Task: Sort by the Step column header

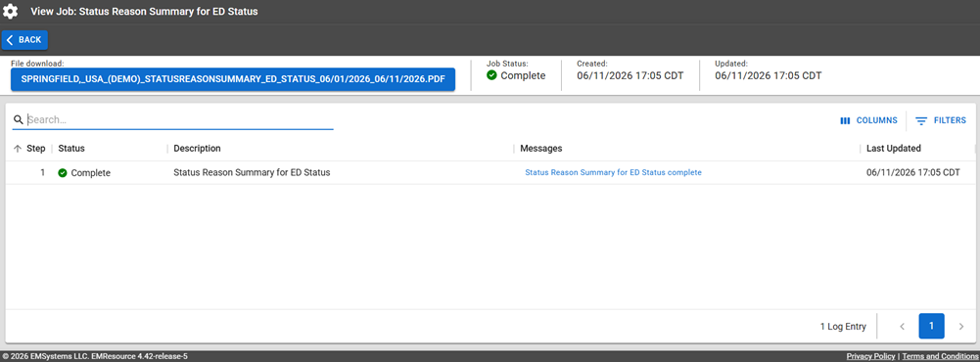Action: coord(35,149)
